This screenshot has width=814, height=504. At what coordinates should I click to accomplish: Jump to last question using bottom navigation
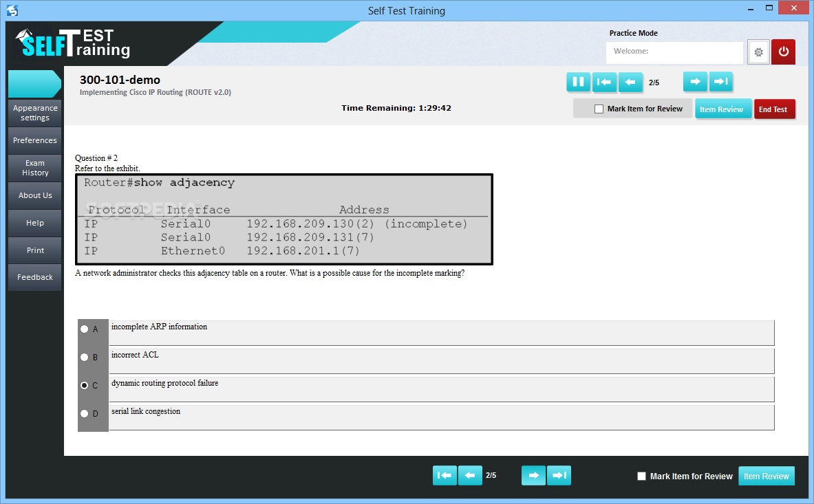click(559, 476)
